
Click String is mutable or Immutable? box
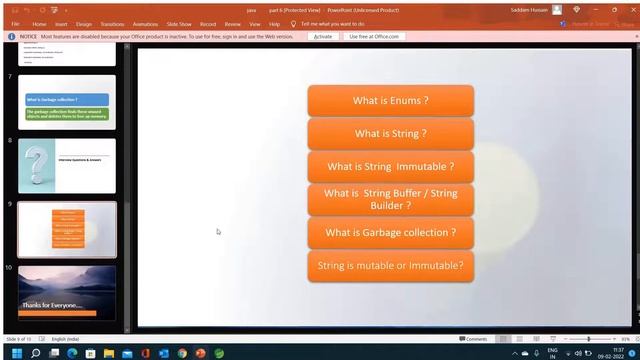click(391, 266)
